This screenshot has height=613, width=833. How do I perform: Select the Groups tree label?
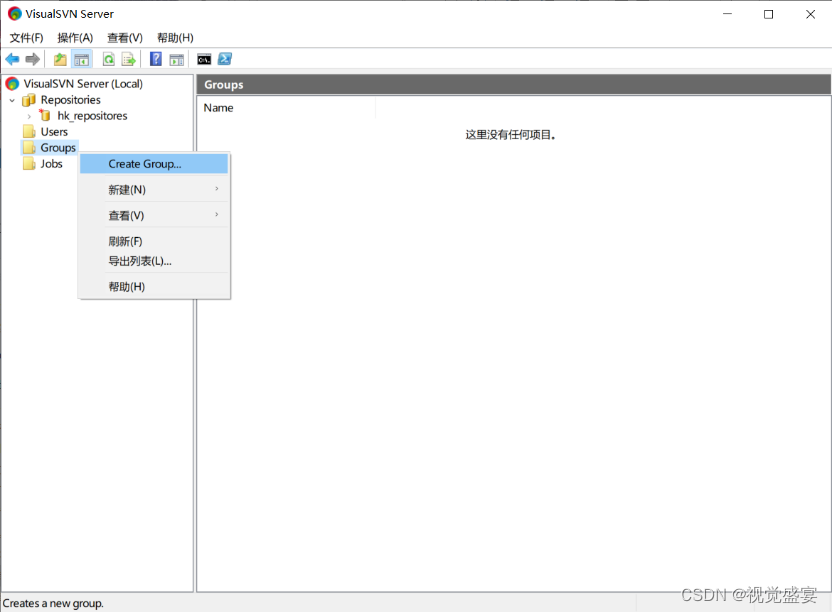[x=58, y=148]
